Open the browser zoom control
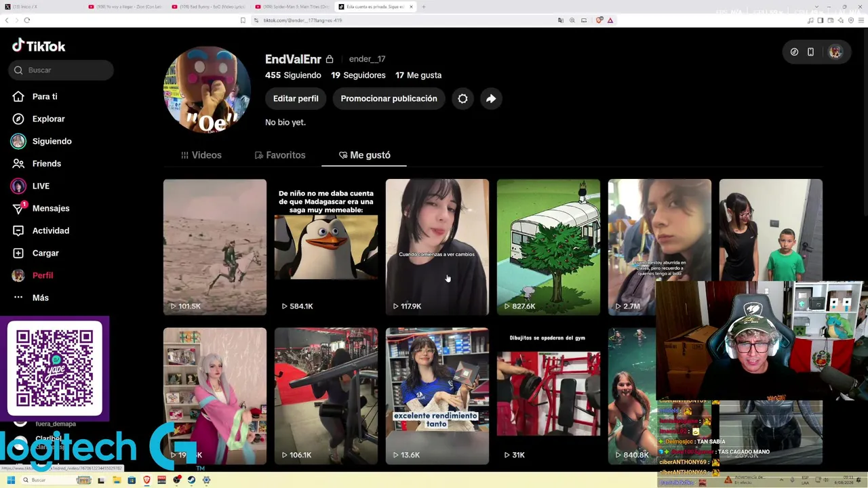 (572, 20)
